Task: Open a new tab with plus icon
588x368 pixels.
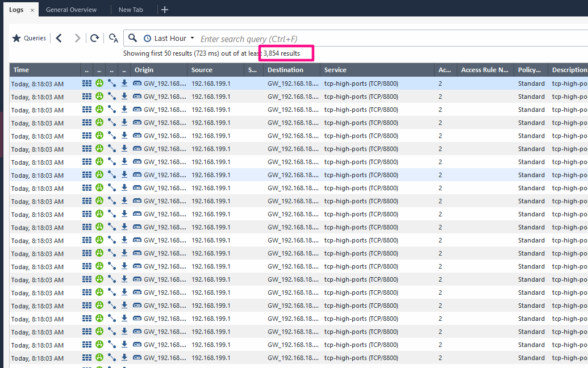Action: [x=165, y=10]
